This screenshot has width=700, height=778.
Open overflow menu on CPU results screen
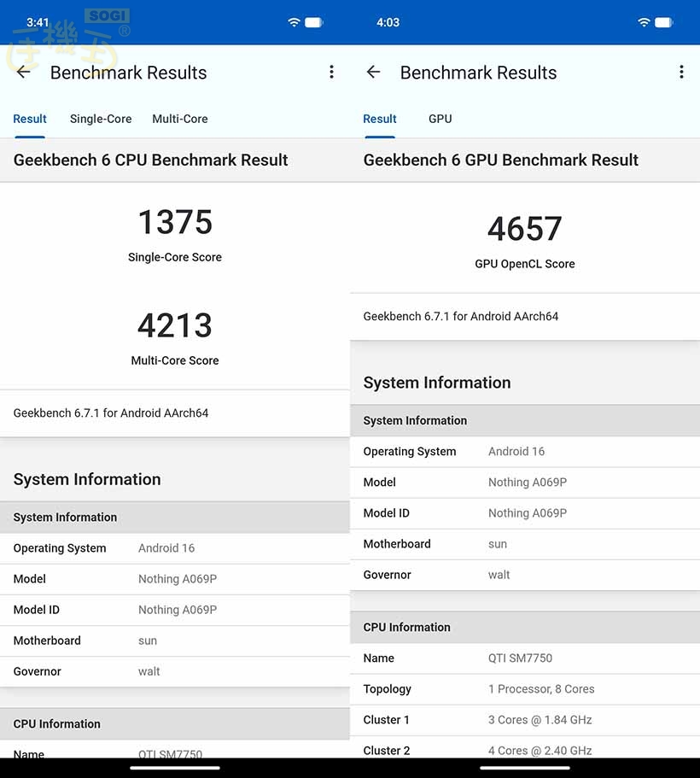331,73
